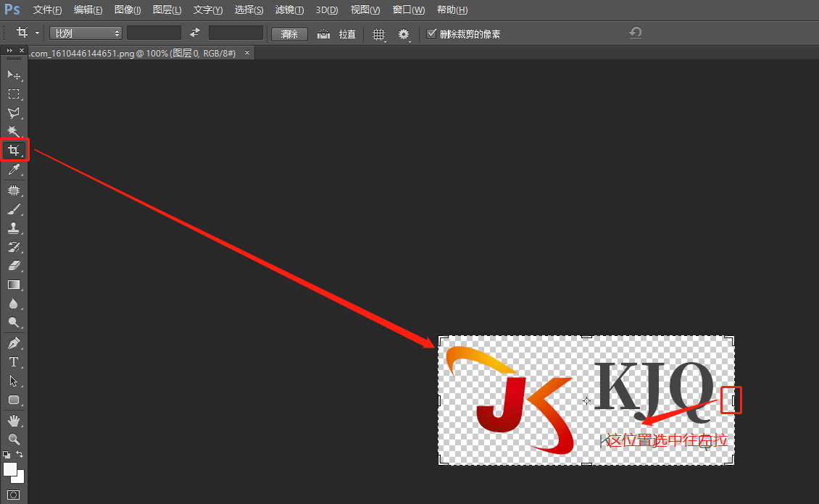Select the Brush tool
The width and height of the screenshot is (819, 504).
tap(14, 209)
